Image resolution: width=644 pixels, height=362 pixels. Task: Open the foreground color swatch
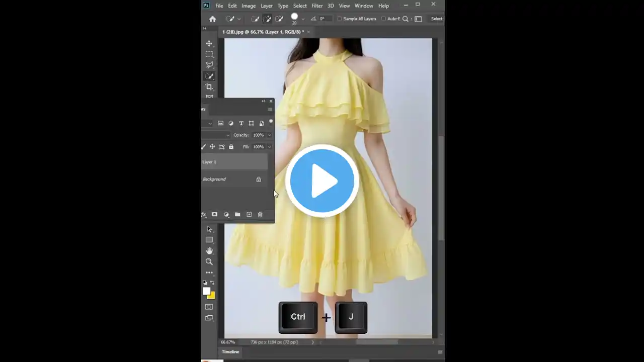tap(207, 292)
